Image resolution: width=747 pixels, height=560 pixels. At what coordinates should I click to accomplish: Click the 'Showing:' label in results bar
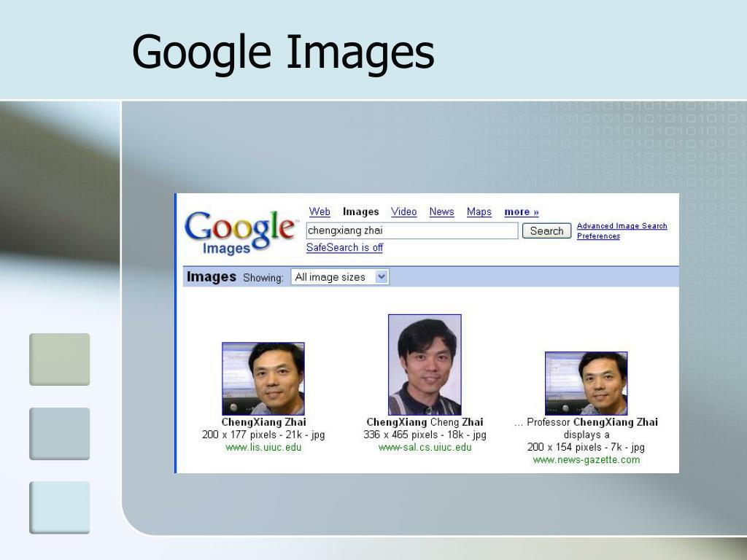pos(263,278)
